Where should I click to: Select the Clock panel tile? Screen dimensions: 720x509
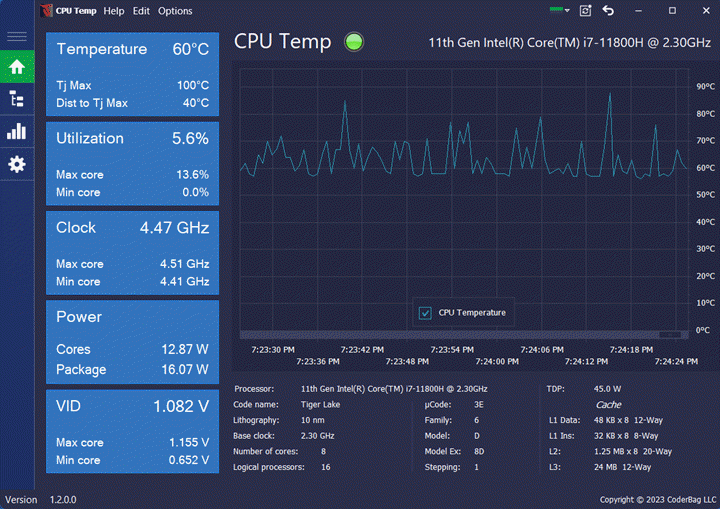132,251
